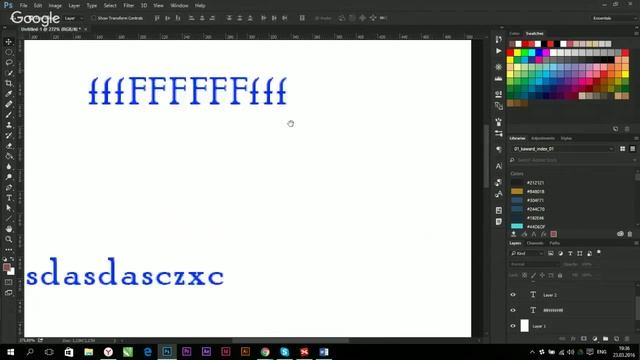Delete the selected layer

click(x=627, y=339)
